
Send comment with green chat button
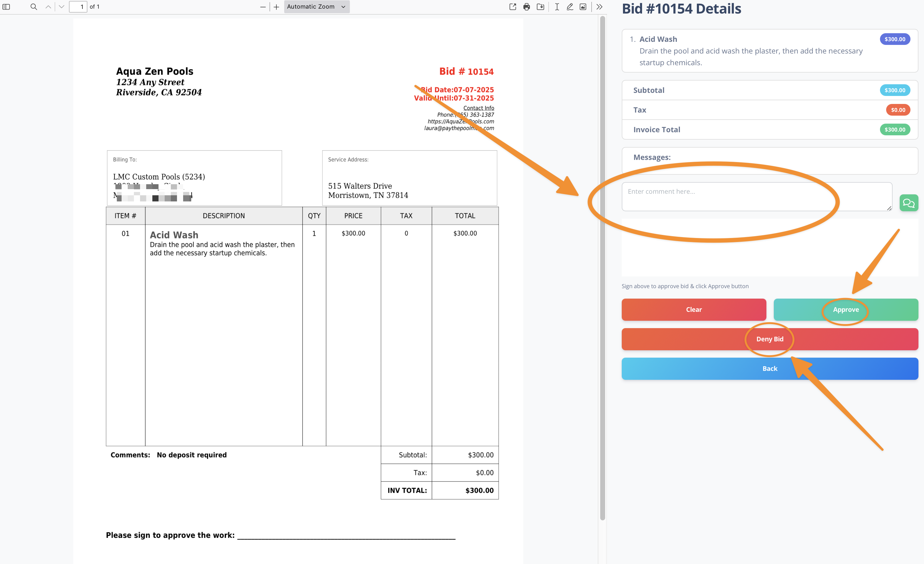coord(908,203)
